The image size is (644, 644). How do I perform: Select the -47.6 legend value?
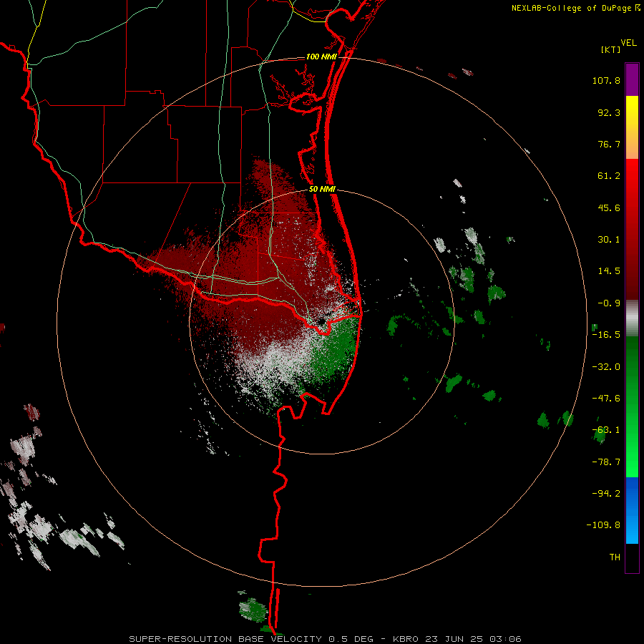[x=606, y=399]
